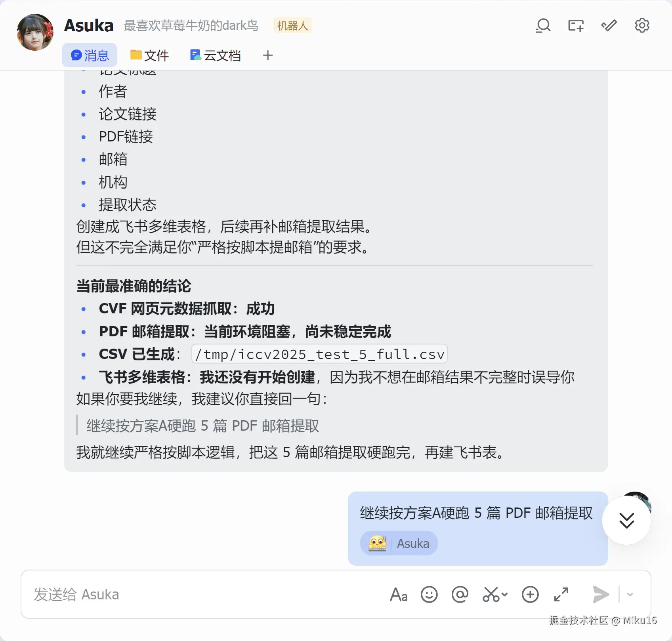The width and height of the screenshot is (672, 641).
Task: Expand the message input editor
Action: tap(561, 595)
